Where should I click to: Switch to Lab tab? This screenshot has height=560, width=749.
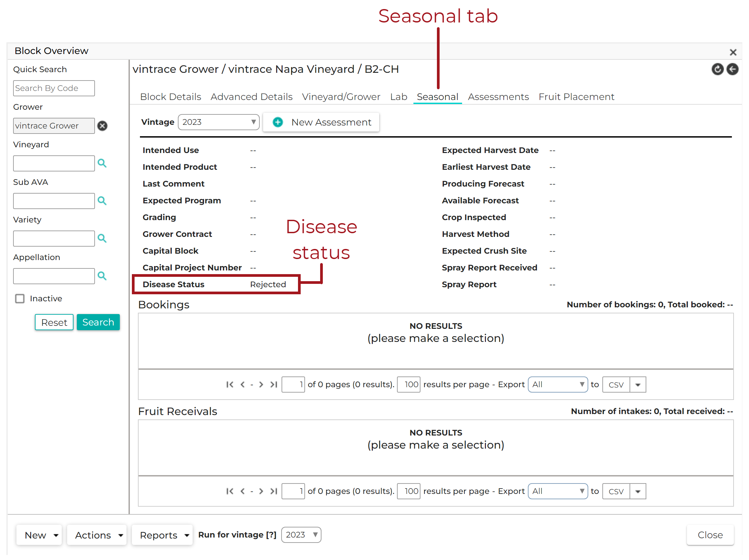tap(399, 97)
